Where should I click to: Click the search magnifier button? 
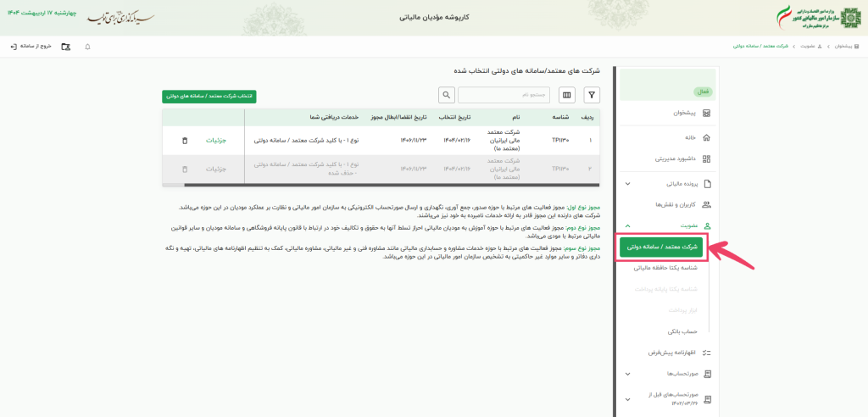tap(446, 95)
